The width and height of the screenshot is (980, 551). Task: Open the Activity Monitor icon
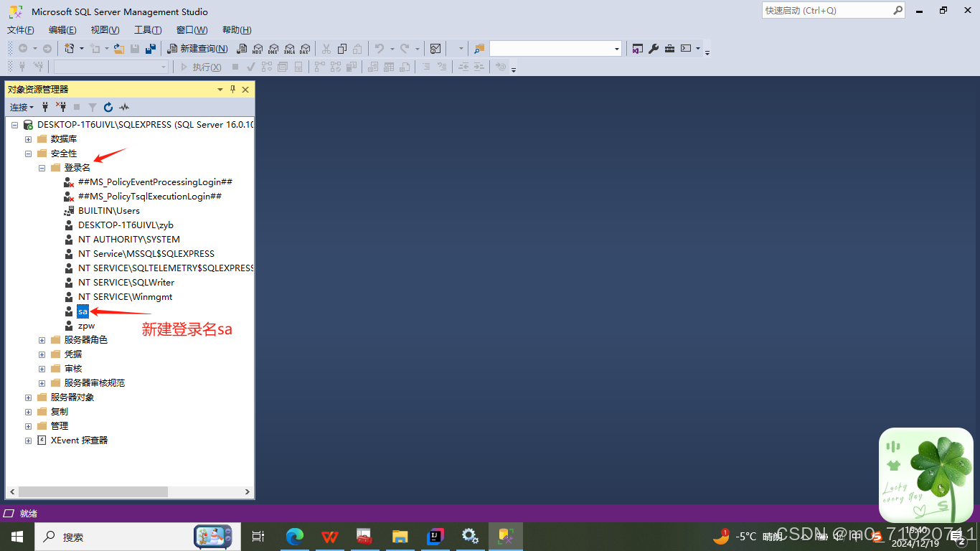pos(435,49)
